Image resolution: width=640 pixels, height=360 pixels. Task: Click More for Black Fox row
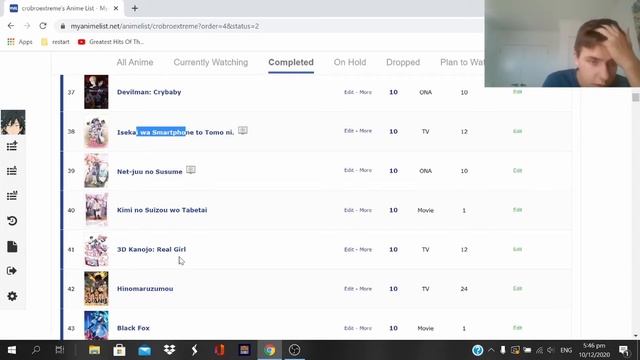(x=365, y=328)
